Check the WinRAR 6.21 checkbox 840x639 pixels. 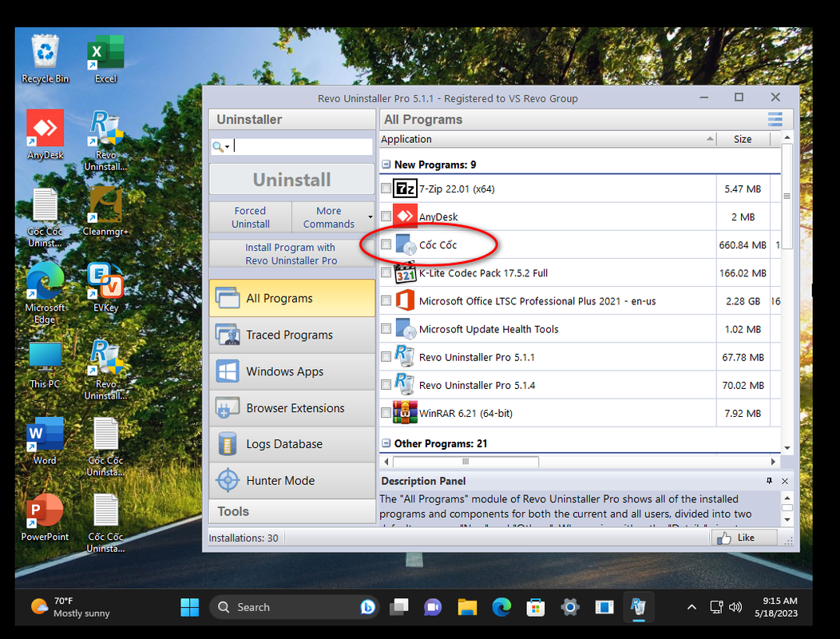(x=386, y=412)
